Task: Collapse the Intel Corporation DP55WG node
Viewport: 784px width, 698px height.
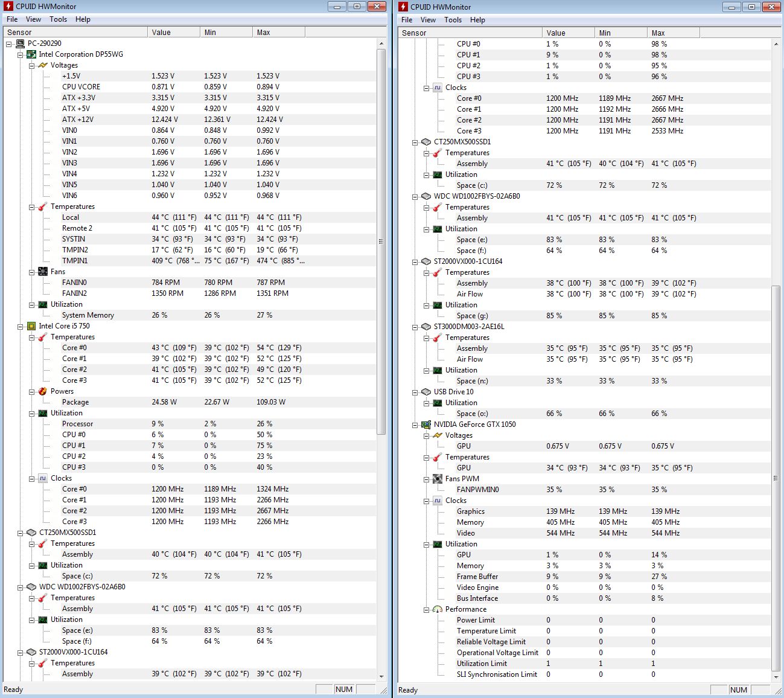Action: point(20,54)
